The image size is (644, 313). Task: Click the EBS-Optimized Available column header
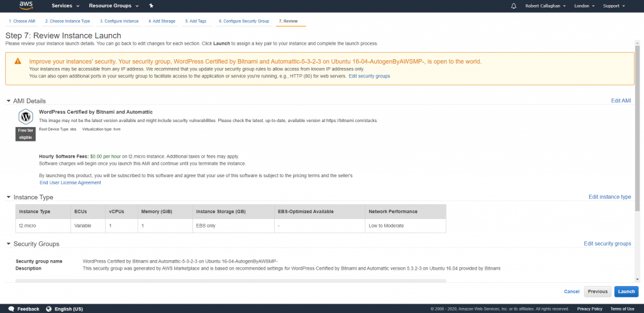[319, 212]
